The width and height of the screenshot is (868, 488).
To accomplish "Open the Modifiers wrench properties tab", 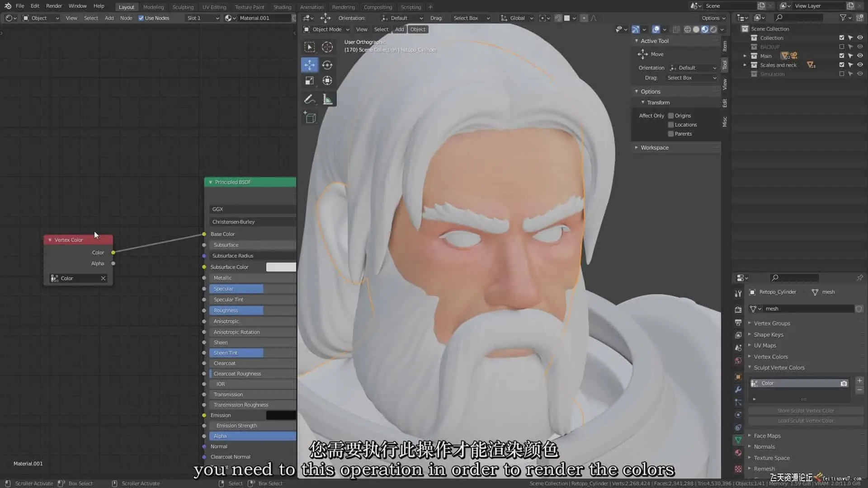I will point(738,389).
